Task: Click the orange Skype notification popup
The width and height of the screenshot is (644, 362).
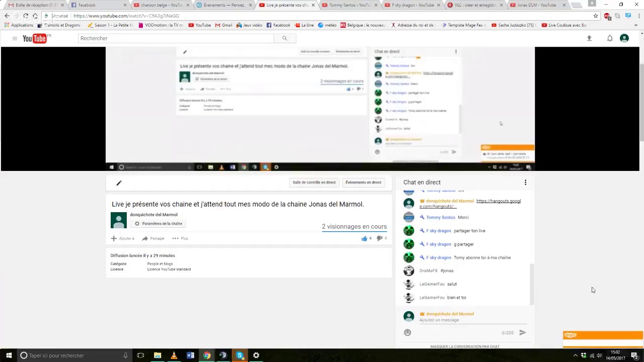Action: tap(603, 339)
